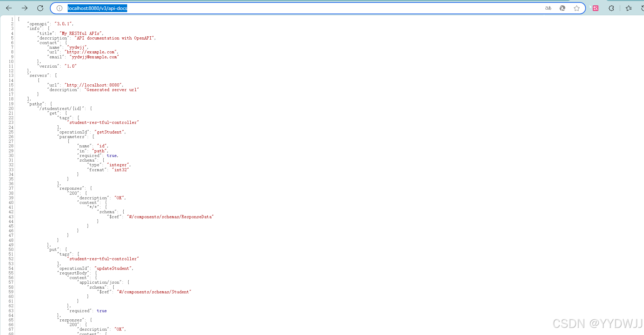The image size is (644, 335).
Task: Click line number 43 in the gutter
Action: (11, 217)
